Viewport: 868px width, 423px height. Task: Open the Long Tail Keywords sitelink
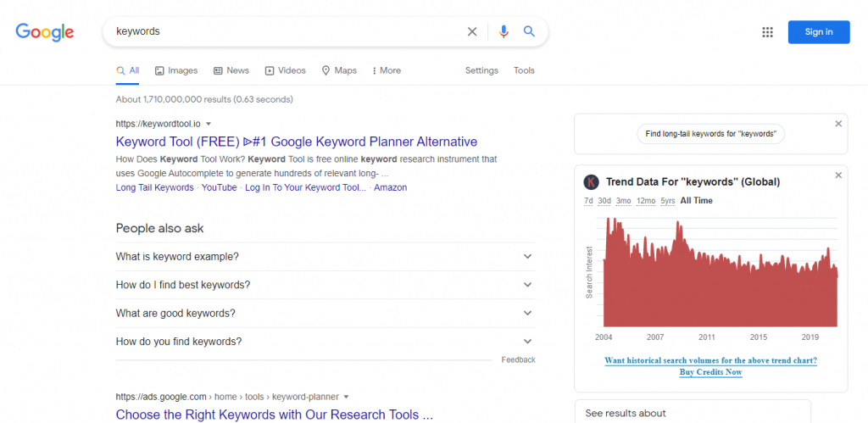(154, 187)
